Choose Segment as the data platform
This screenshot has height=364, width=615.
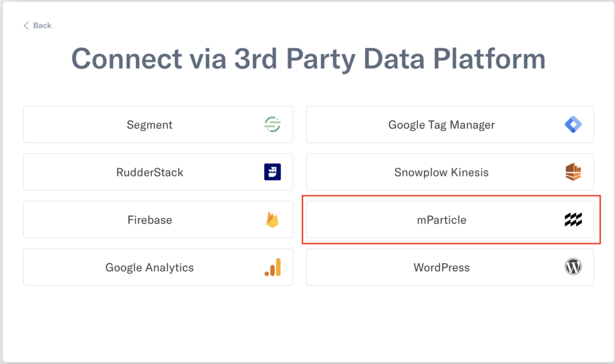click(158, 124)
